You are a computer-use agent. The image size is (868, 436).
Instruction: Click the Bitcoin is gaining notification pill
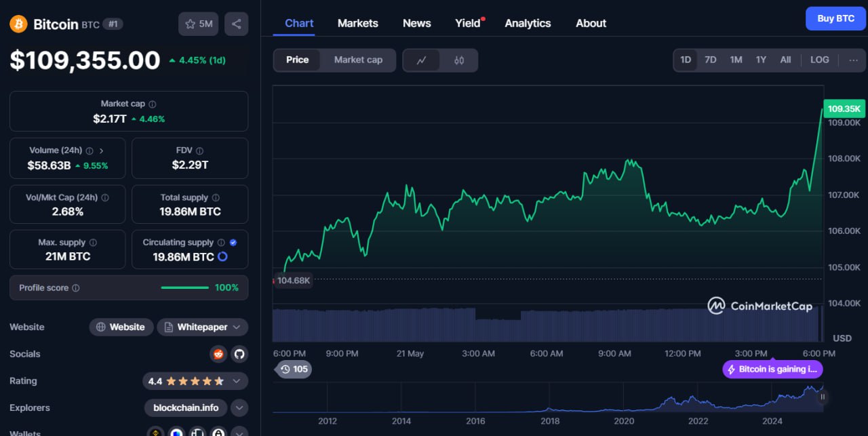pyautogui.click(x=773, y=370)
